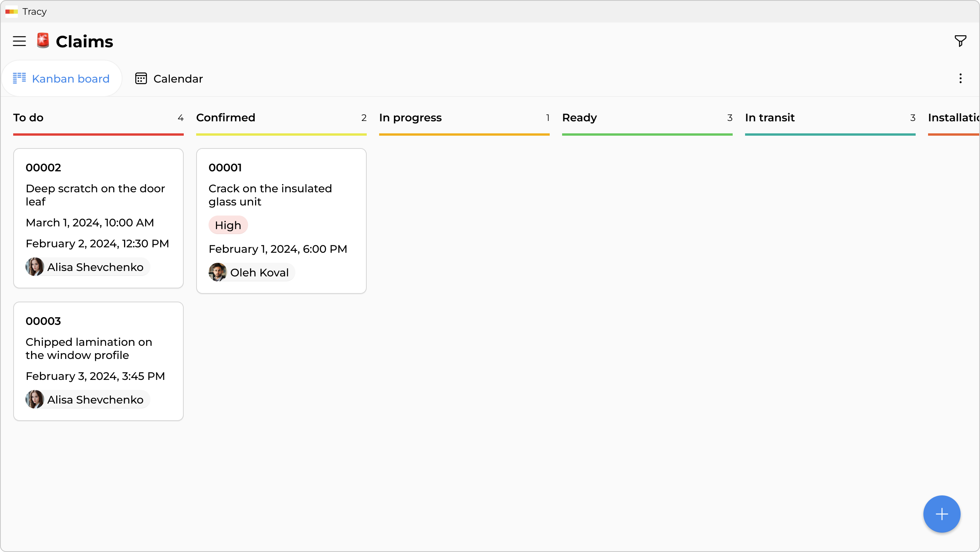The image size is (980, 552).
Task: Click Oleh Koval's avatar on card 00001
Action: [217, 272]
